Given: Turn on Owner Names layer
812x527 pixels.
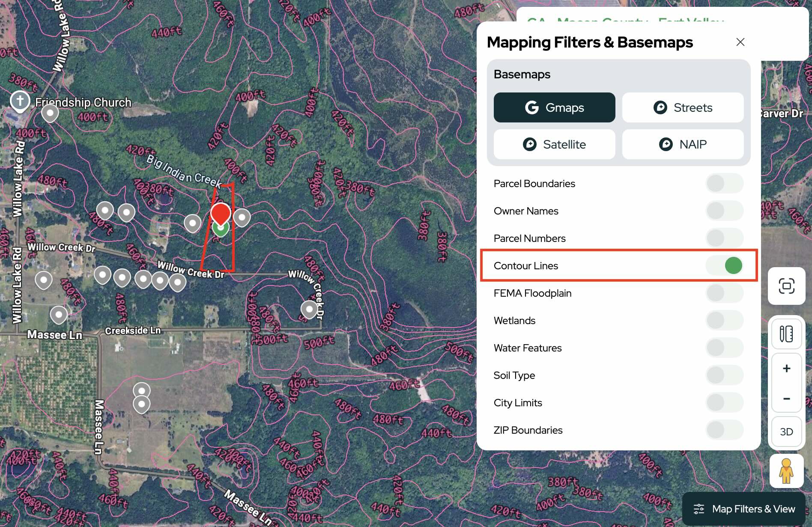Looking at the screenshot, I should [724, 211].
